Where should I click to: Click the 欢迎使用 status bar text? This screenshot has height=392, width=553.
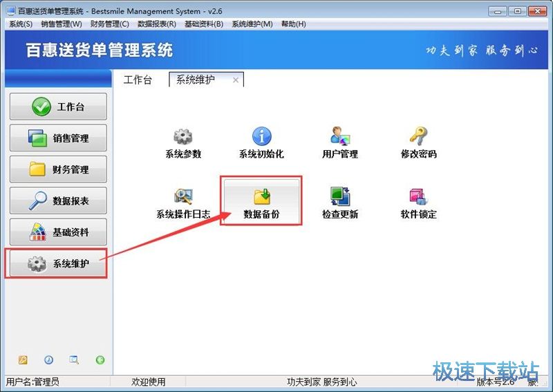pos(149,382)
